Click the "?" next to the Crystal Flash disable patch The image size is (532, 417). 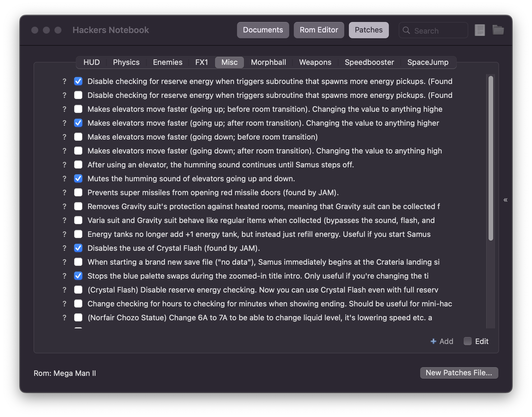(x=64, y=248)
